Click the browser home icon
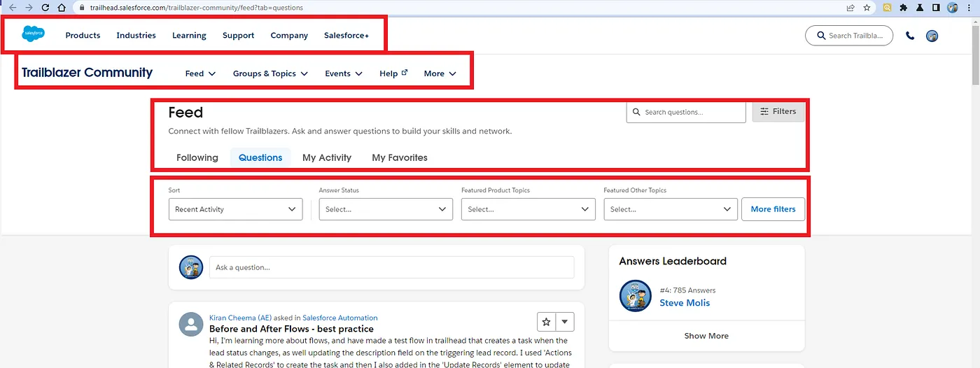Viewport: 980px width, 368px height. 62,8
